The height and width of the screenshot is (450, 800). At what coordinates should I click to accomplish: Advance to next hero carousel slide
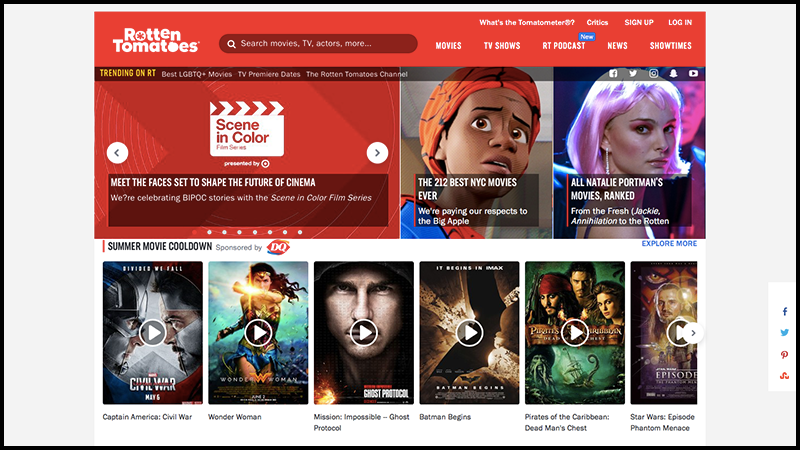[x=377, y=153]
